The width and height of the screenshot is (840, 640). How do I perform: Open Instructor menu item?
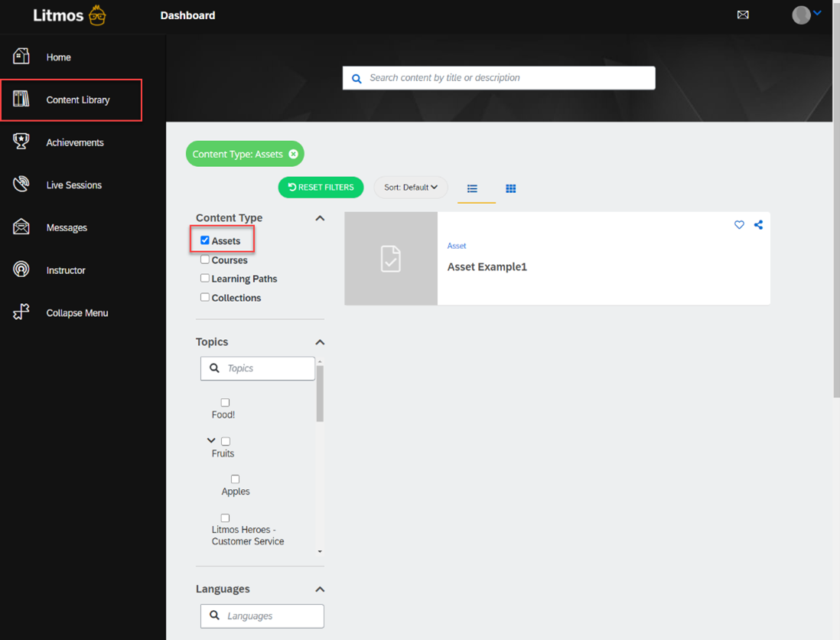[x=65, y=270]
